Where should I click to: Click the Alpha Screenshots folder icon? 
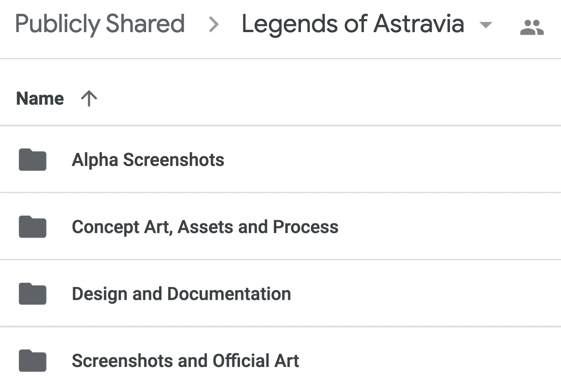pos(33,160)
